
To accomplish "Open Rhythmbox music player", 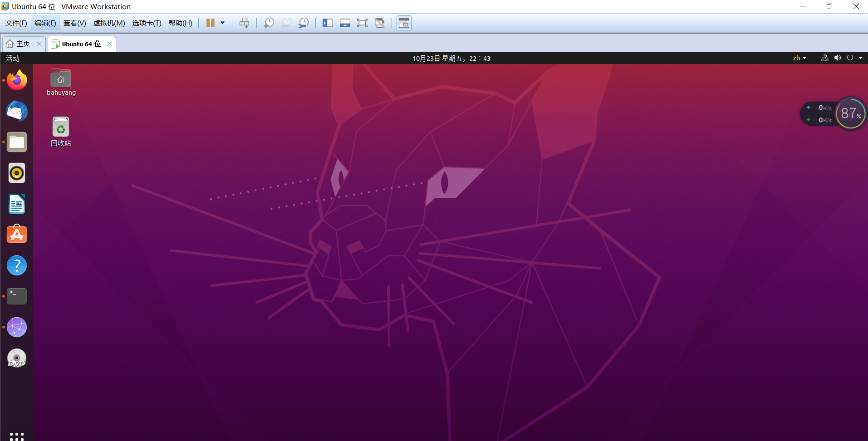I will coord(17,173).
